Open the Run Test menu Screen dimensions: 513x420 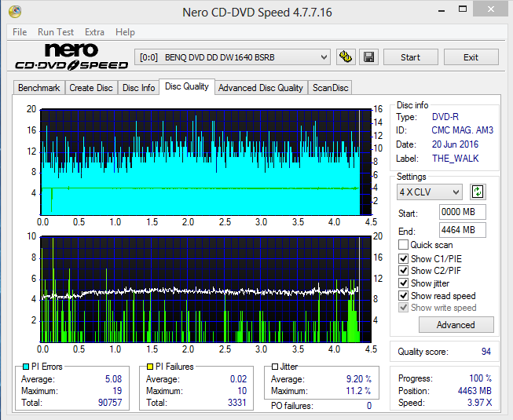click(56, 32)
